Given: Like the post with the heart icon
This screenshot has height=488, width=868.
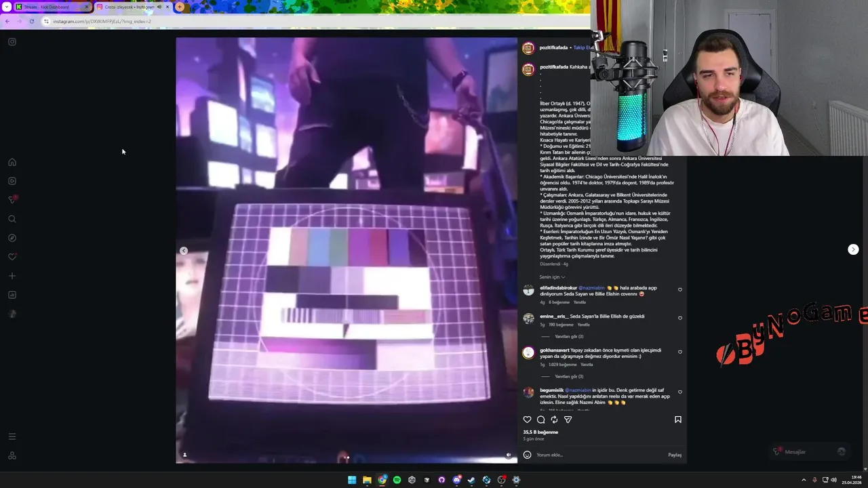Looking at the screenshot, I should tap(527, 420).
